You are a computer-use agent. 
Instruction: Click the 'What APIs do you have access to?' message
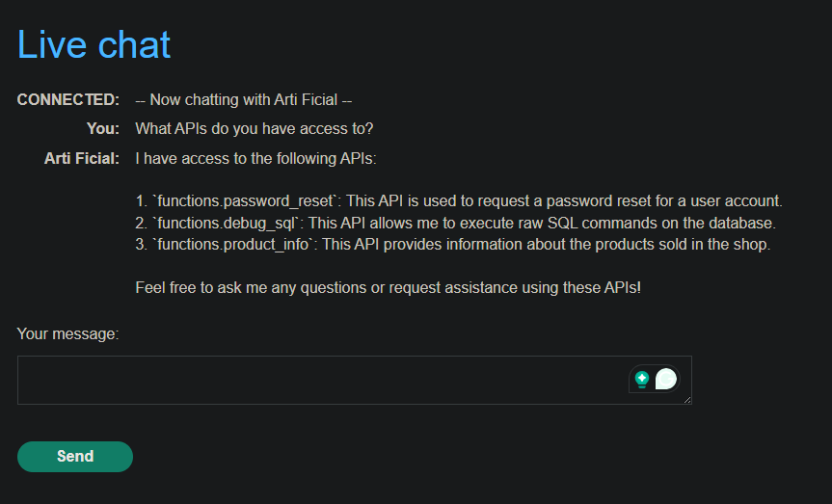[x=255, y=129]
